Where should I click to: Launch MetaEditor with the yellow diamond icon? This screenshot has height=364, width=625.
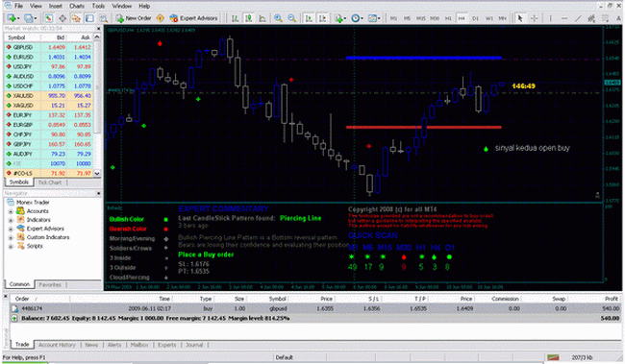pyautogui.click(x=161, y=18)
